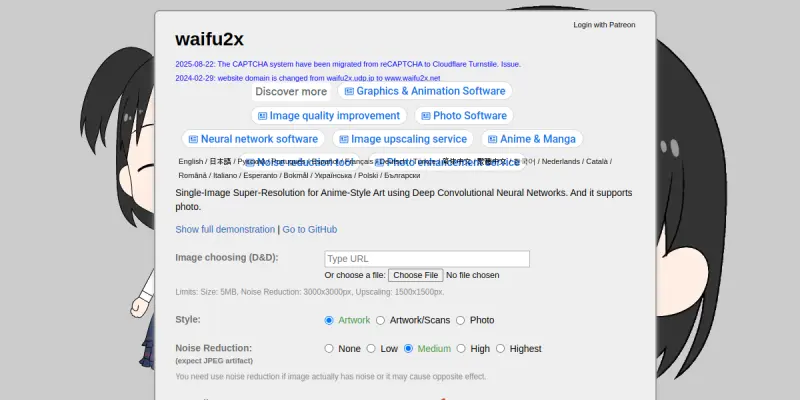The width and height of the screenshot is (800, 400).
Task: Click the icon on the Graphics & Animation Software chip
Action: 349,91
